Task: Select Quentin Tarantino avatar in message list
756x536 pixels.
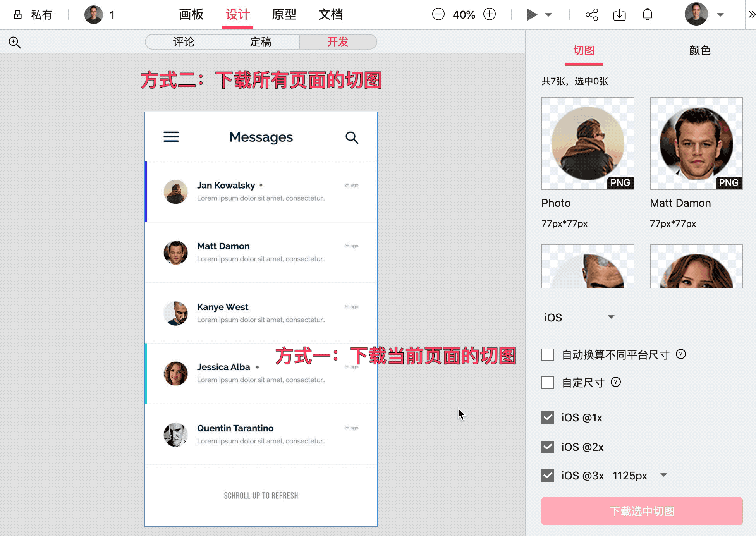Action: pos(176,435)
